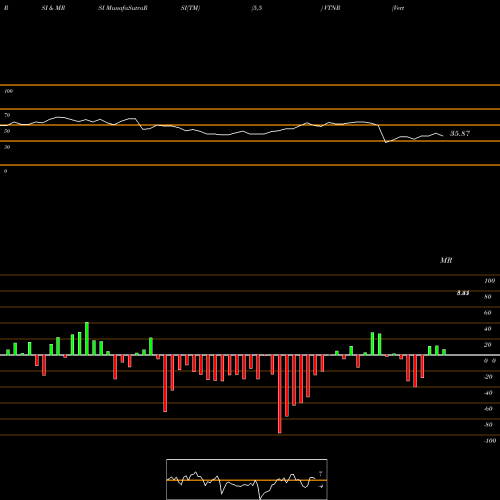Click the RSI axis label 70
The height and width of the screenshot is (500, 500).
(x=7, y=115)
